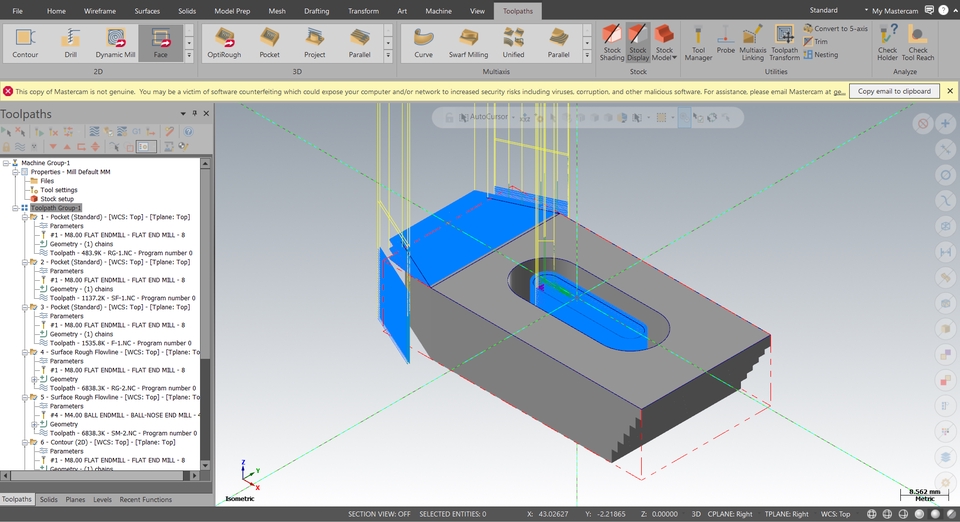This screenshot has width=960, height=522.
Task: Toggle Stock Shading
Action: click(x=612, y=43)
